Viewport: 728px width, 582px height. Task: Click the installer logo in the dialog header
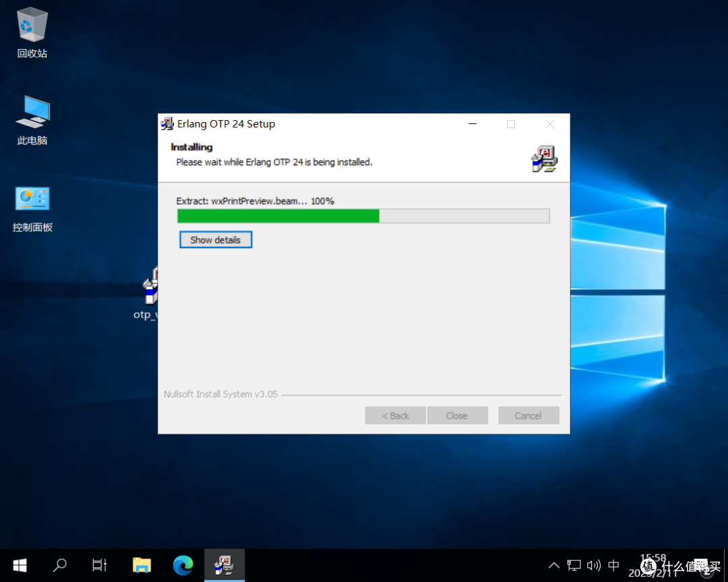(x=544, y=159)
